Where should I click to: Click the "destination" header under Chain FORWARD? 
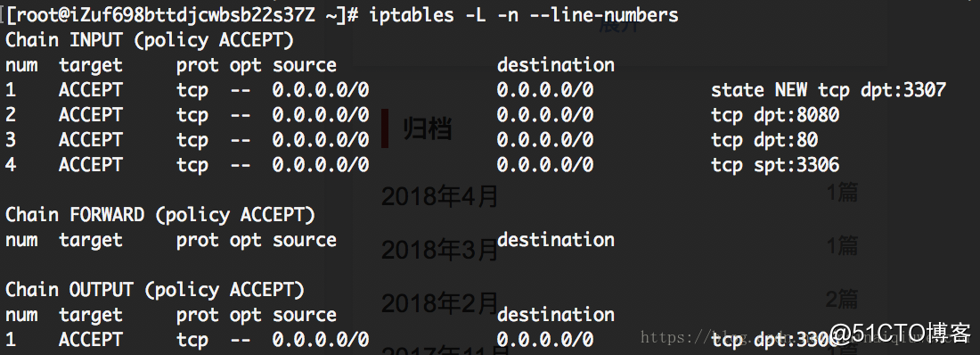tap(556, 240)
